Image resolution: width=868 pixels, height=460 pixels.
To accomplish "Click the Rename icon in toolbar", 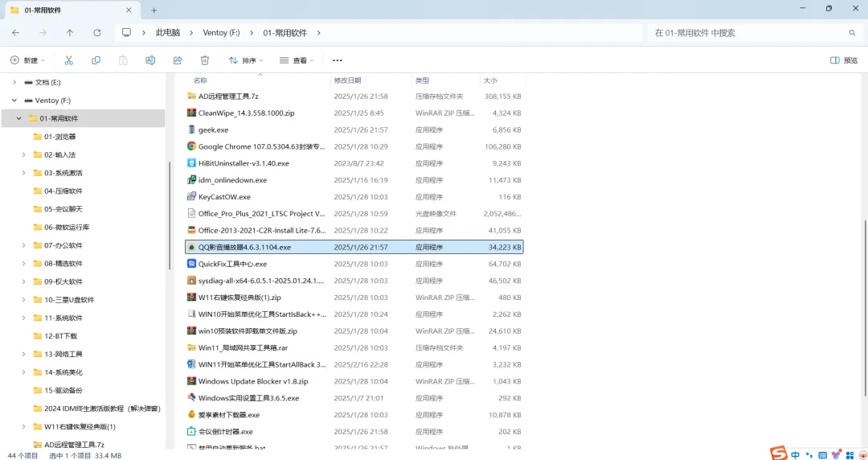I will point(150,60).
